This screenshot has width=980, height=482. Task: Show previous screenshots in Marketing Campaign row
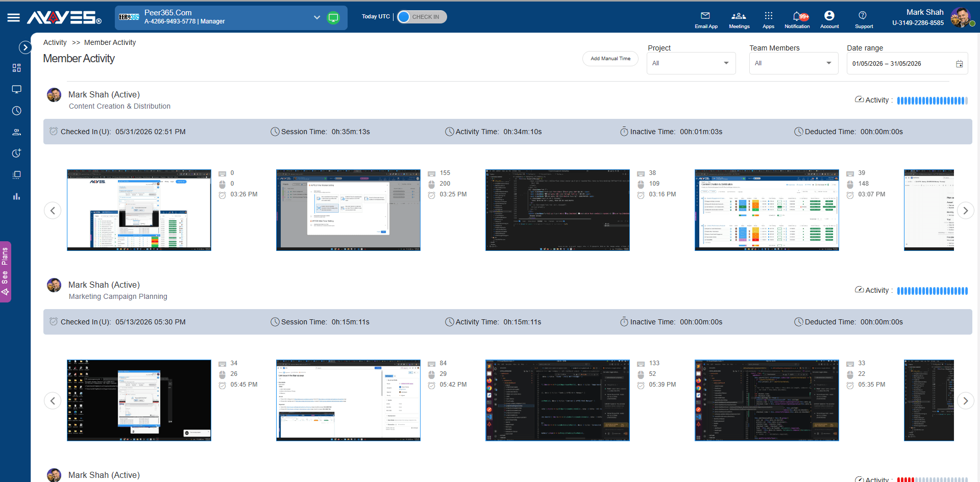click(53, 401)
